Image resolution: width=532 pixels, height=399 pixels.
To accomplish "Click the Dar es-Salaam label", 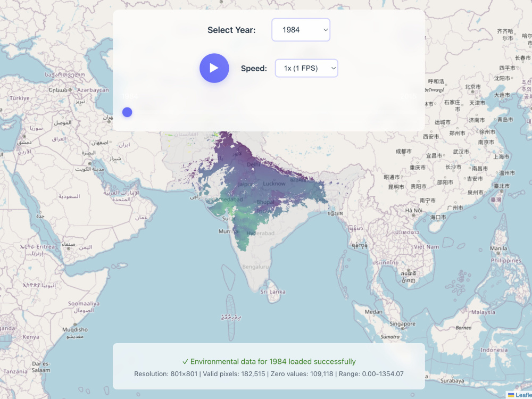I will pyautogui.click(x=41, y=367).
